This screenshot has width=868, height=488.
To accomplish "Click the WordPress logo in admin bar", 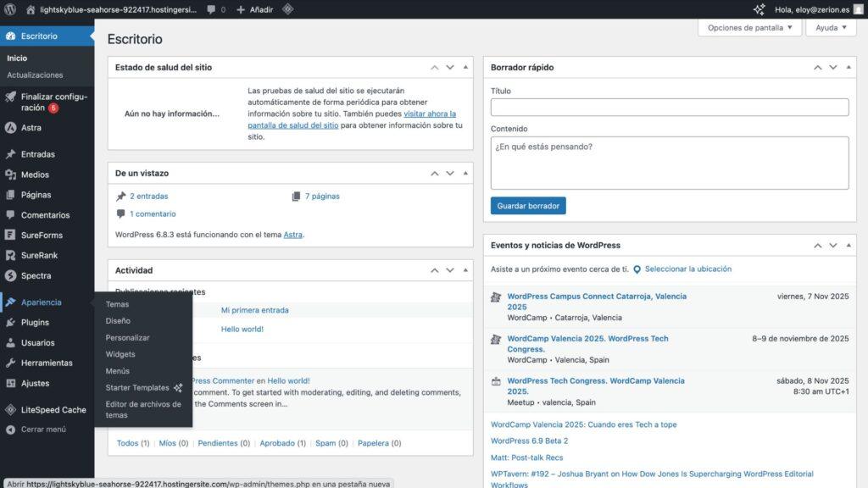I will tap(10, 9).
